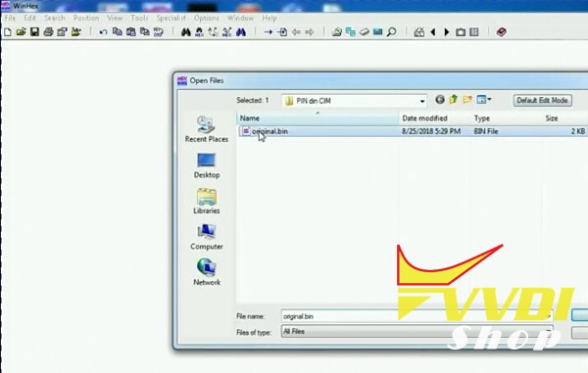Sort files by Date modified column

pyautogui.click(x=424, y=118)
